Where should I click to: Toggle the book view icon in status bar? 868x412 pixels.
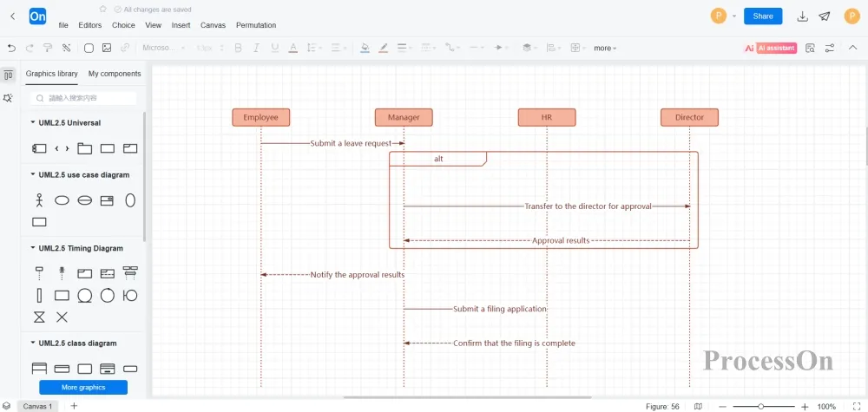tap(699, 406)
